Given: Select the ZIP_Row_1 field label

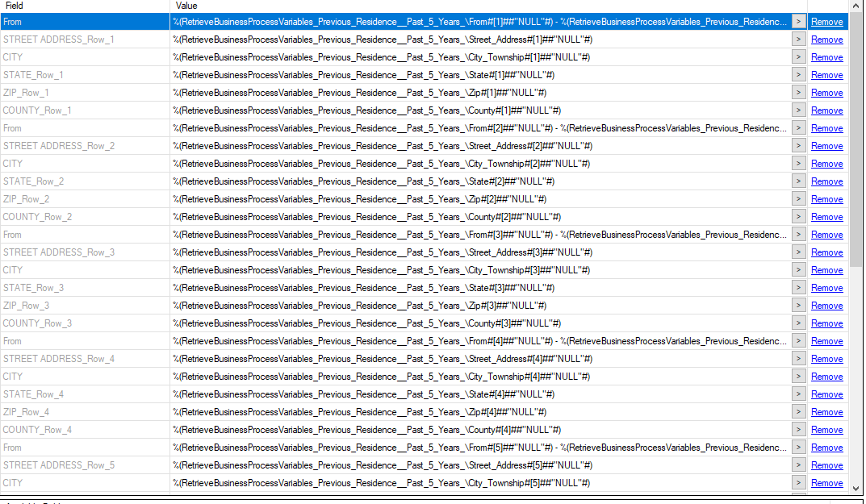Looking at the screenshot, I should (26, 93).
